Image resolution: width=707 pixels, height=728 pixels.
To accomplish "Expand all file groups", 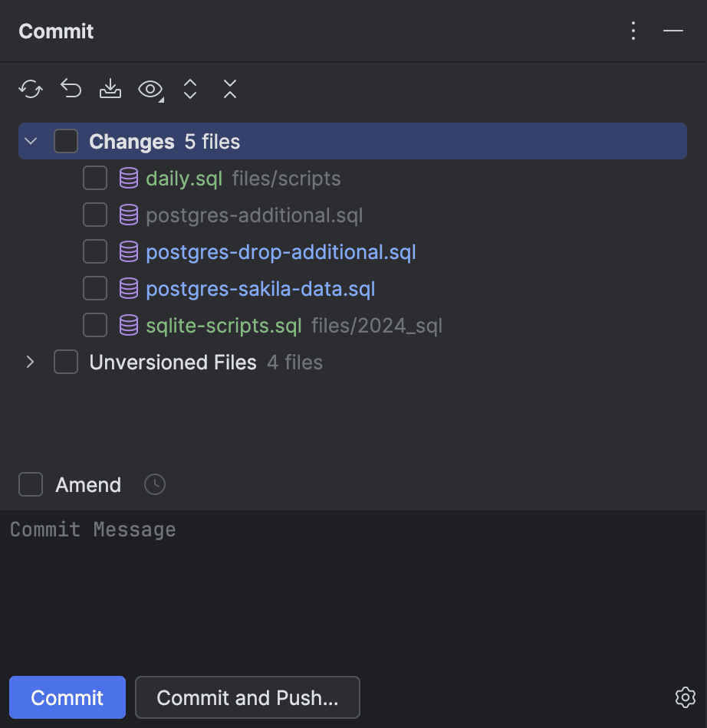I will [190, 89].
